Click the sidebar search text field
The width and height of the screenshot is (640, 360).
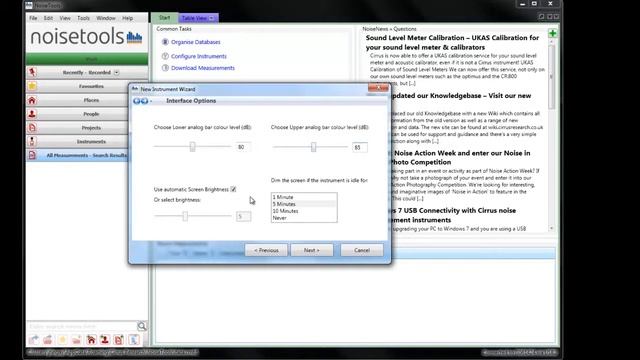[82, 327]
